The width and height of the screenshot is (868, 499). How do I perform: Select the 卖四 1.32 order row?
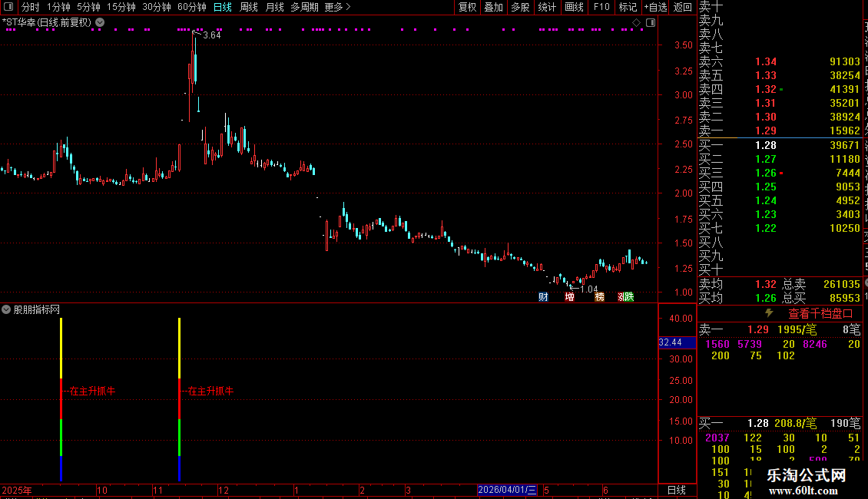tap(780, 89)
